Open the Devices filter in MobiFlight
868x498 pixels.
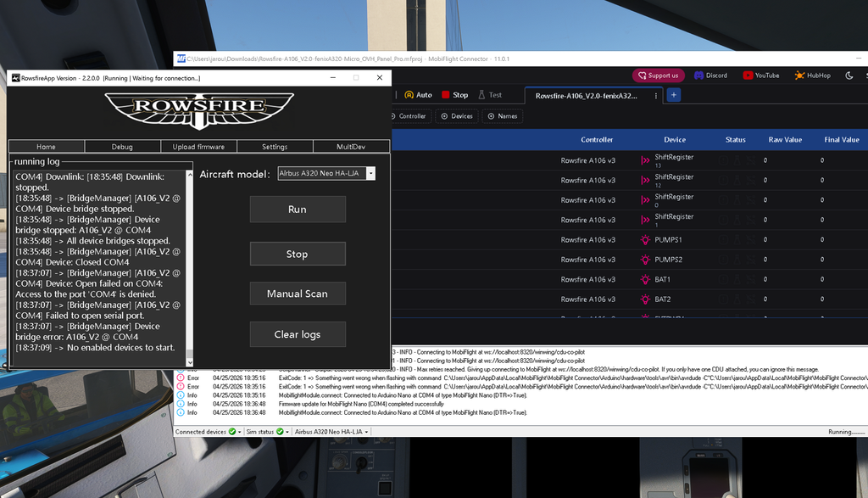coord(457,116)
